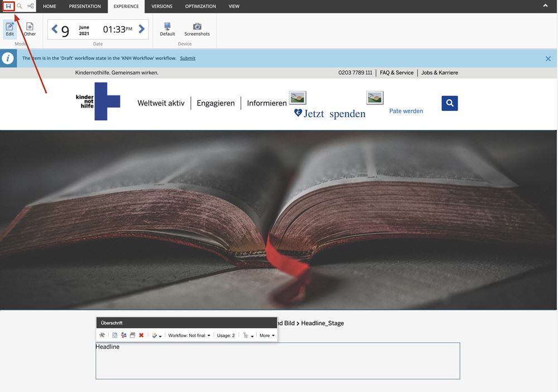This screenshot has width=558, height=392.
Task: Switch to Other mode
Action: click(30, 29)
